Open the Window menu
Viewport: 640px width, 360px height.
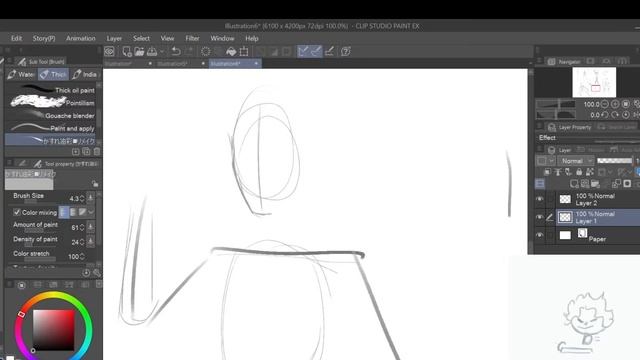coord(222,38)
